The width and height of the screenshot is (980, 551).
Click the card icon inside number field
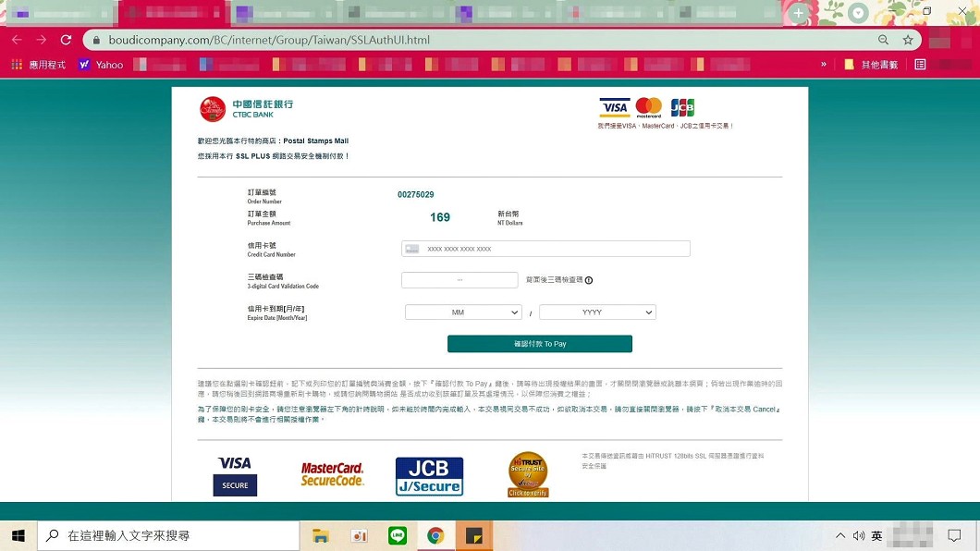tap(411, 249)
